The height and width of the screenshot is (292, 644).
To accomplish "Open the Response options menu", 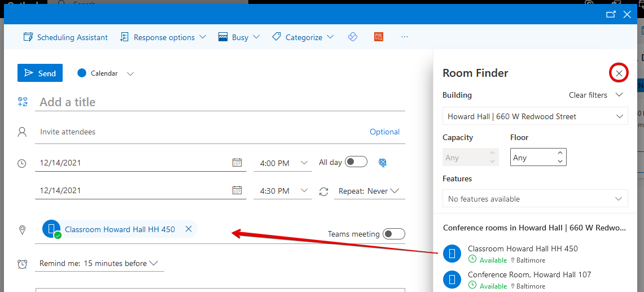I will [157, 37].
